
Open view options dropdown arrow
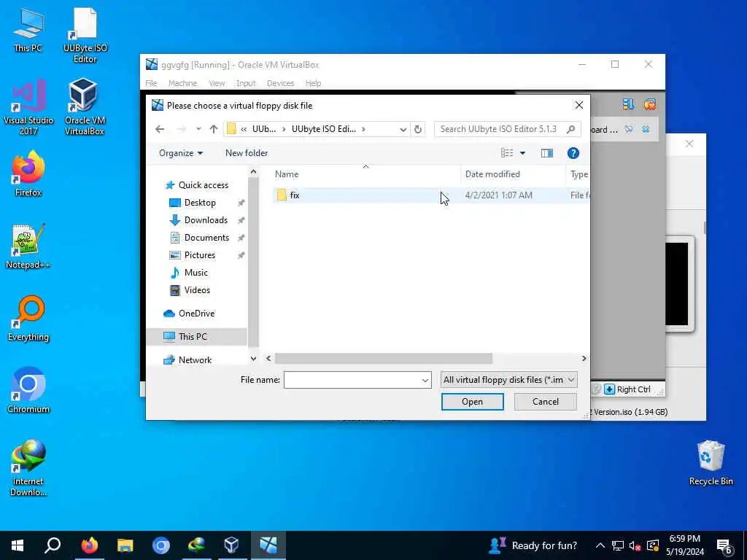click(x=522, y=153)
